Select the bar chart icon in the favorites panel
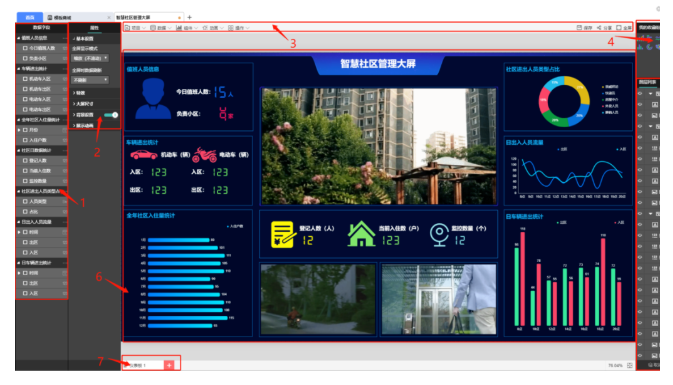Image resolution: width=673 pixels, height=385 pixels. point(640,46)
